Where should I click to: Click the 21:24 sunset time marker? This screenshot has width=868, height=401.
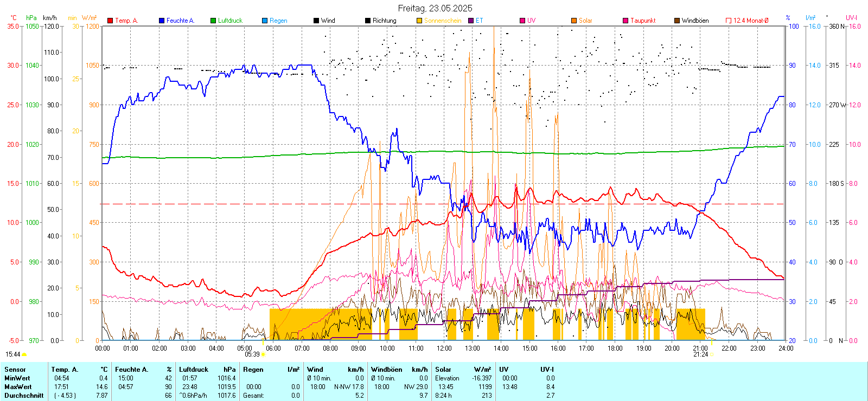700,354
